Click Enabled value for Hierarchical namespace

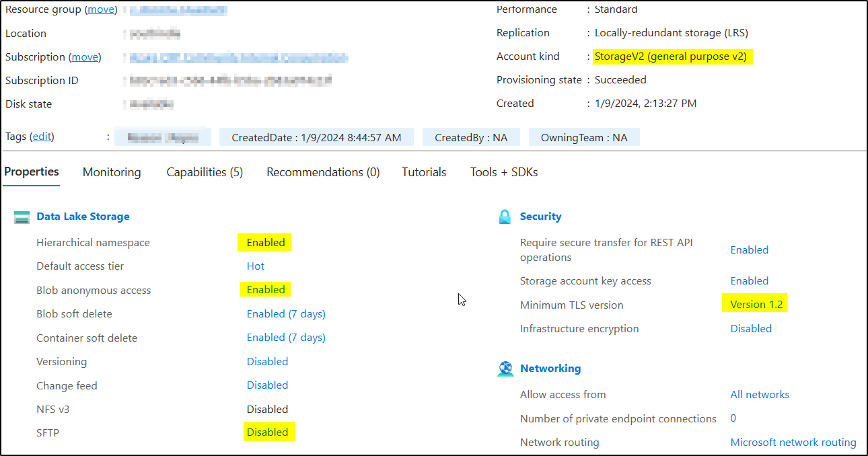[x=266, y=242]
